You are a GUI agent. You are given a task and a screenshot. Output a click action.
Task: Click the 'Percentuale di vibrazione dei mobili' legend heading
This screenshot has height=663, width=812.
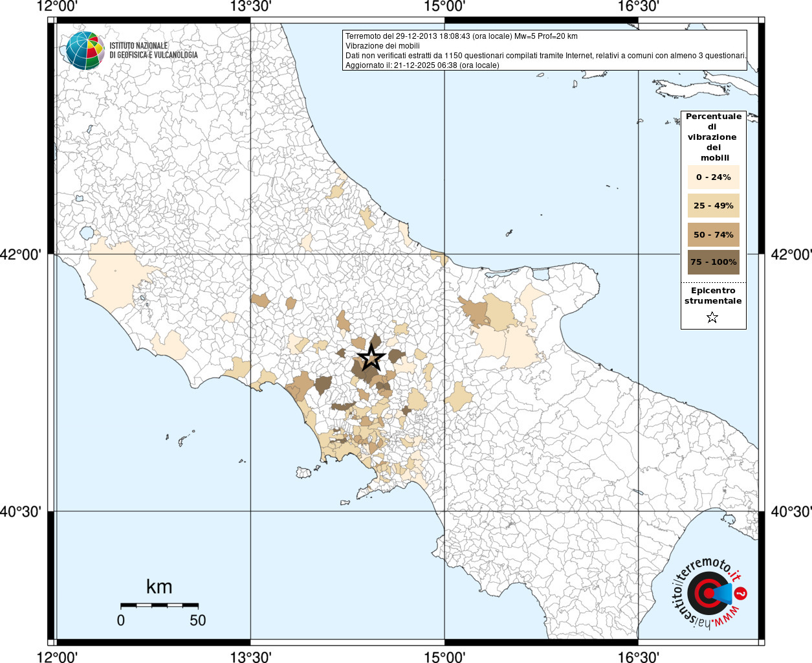pos(713,137)
